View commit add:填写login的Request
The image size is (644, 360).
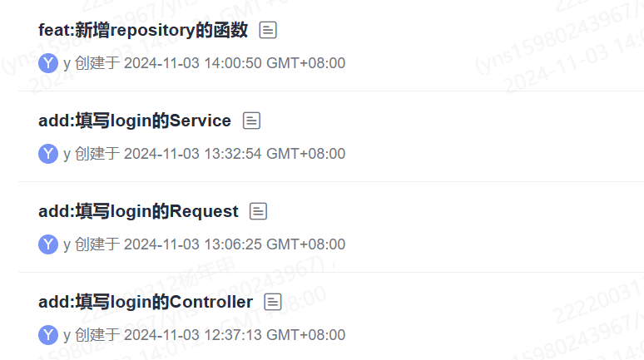coord(138,212)
